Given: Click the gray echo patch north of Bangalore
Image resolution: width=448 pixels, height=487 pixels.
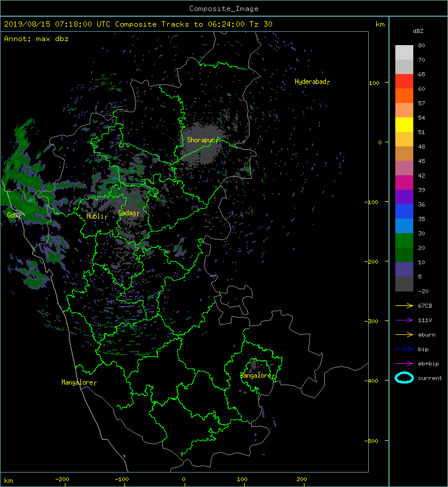Looking at the screenshot, I should pyautogui.click(x=254, y=364).
